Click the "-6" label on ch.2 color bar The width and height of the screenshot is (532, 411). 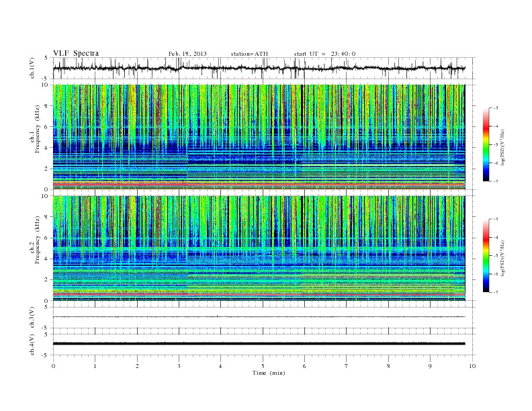click(x=496, y=274)
